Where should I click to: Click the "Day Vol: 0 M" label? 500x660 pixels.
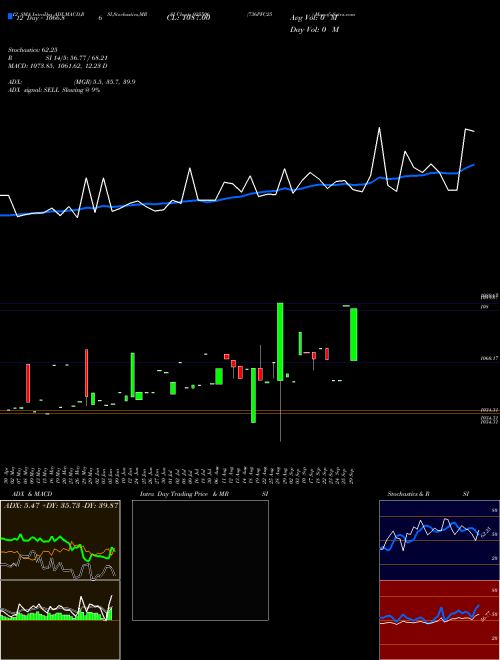[x=314, y=30]
